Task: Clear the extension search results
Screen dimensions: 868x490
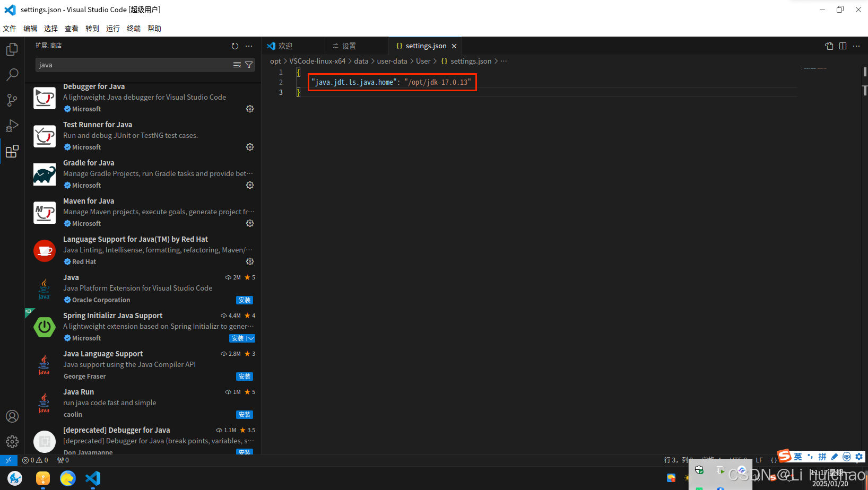Action: [x=237, y=65]
